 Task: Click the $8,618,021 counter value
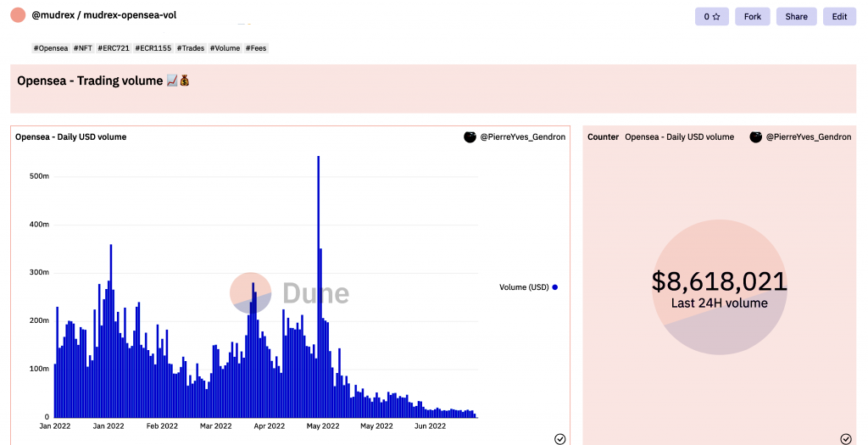pos(719,281)
